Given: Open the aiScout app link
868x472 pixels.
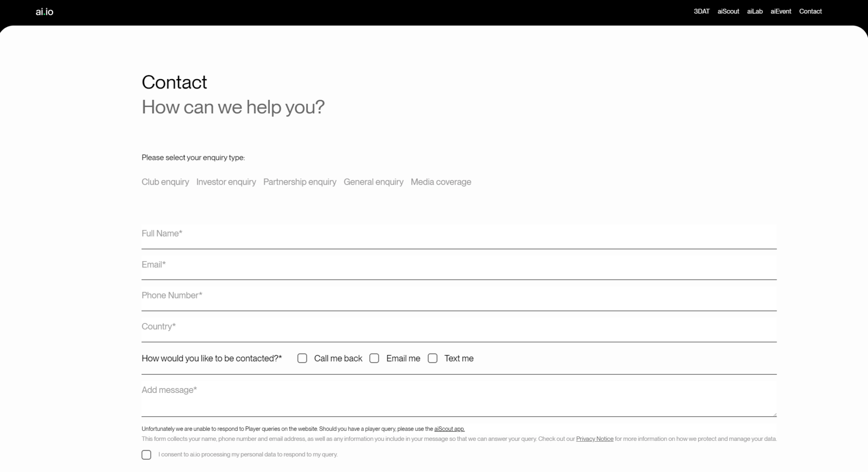Looking at the screenshot, I should click(449, 429).
